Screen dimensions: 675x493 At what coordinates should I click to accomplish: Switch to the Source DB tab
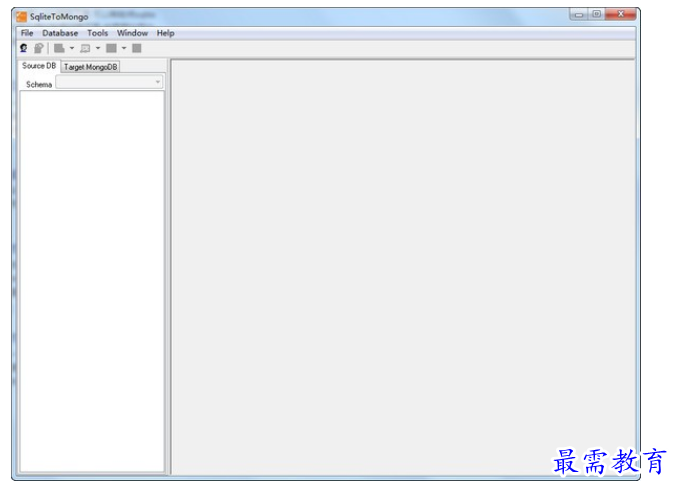click(39, 66)
